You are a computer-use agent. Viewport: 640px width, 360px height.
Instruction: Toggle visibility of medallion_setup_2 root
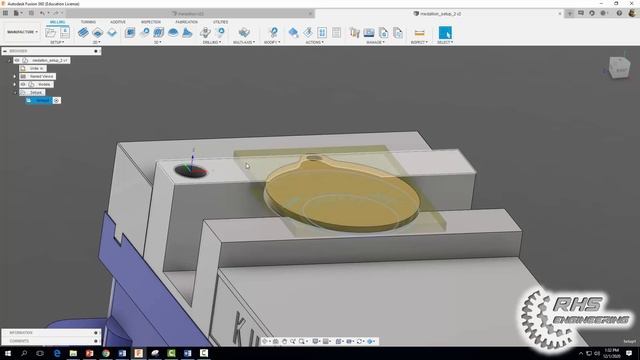tap(17, 60)
